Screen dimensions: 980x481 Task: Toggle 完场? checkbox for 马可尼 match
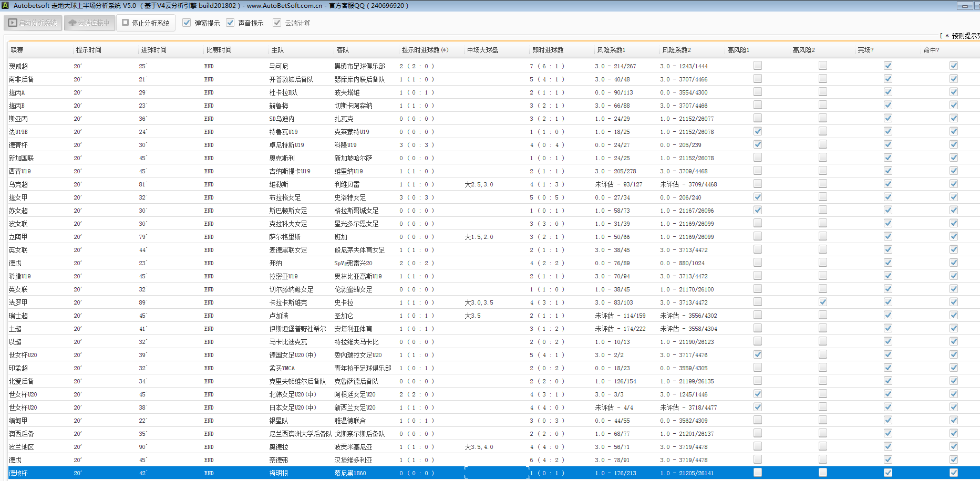[x=888, y=66]
